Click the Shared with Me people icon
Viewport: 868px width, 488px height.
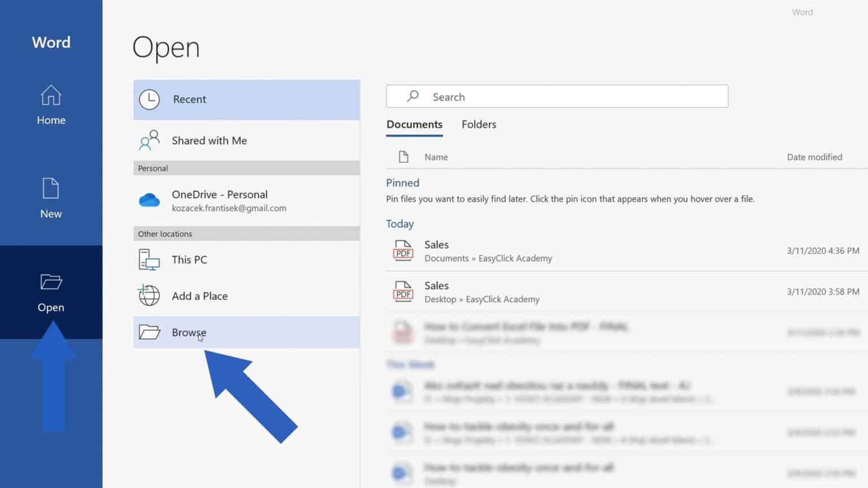tap(149, 140)
